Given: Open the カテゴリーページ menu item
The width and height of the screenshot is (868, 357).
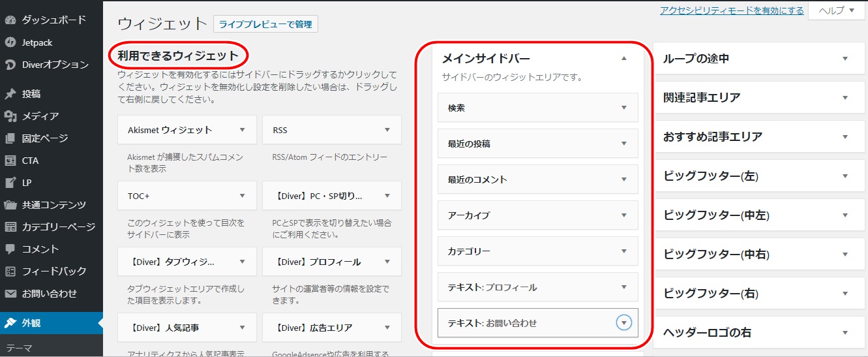Looking at the screenshot, I should pos(59,227).
